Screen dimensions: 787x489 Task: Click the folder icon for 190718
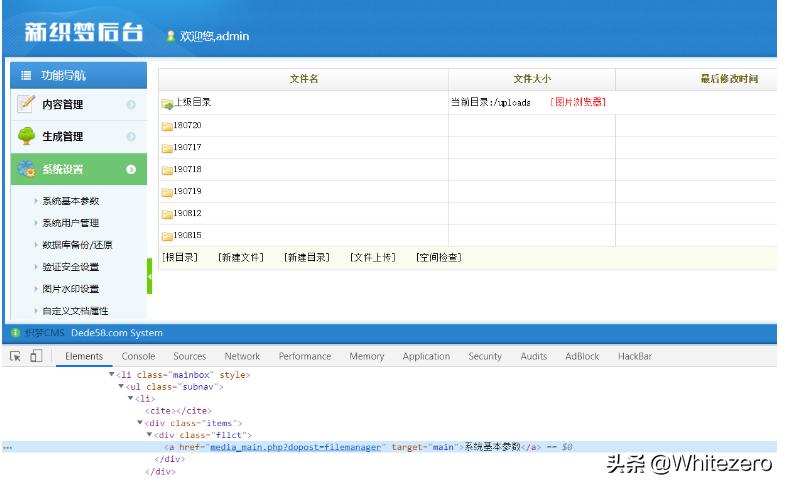(x=167, y=170)
